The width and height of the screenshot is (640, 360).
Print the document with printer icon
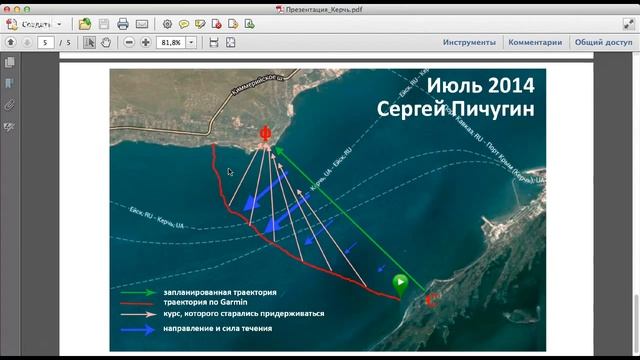[123, 24]
